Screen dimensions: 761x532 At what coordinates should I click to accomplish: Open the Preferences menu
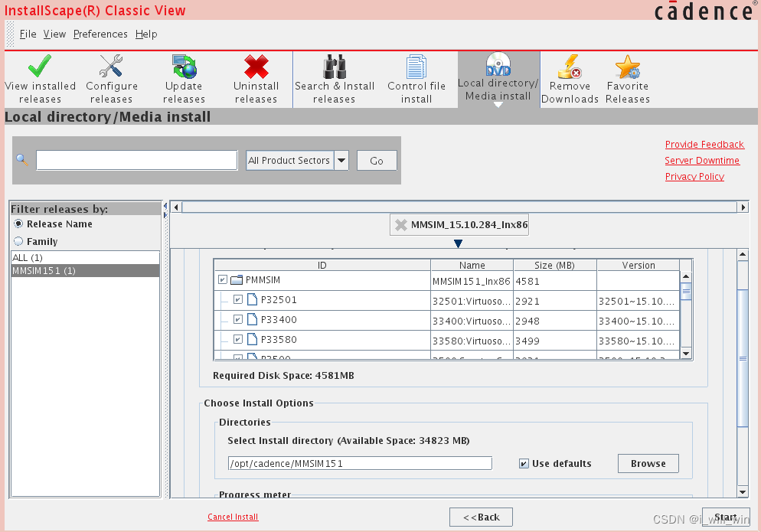[100, 34]
